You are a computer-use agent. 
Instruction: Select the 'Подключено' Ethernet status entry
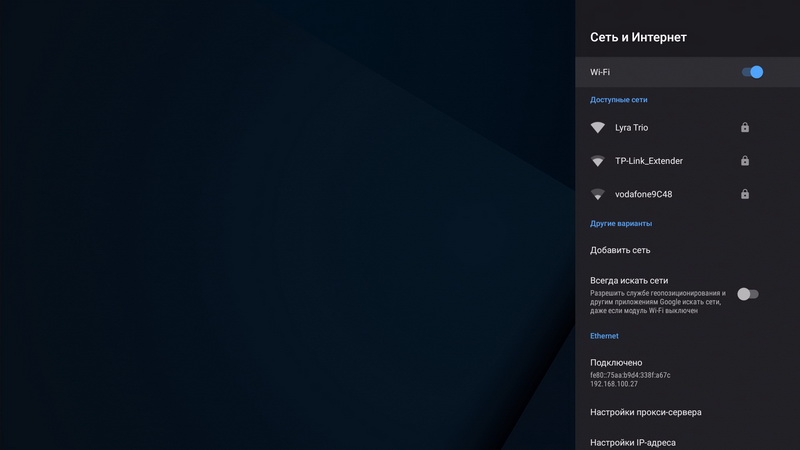[x=616, y=363]
